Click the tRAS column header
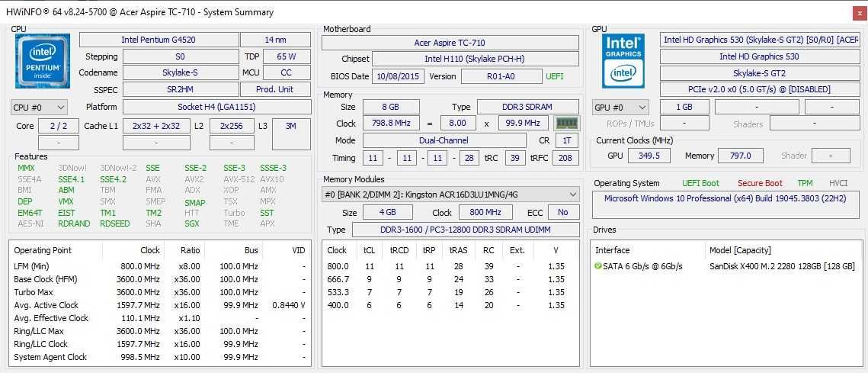 click(458, 250)
